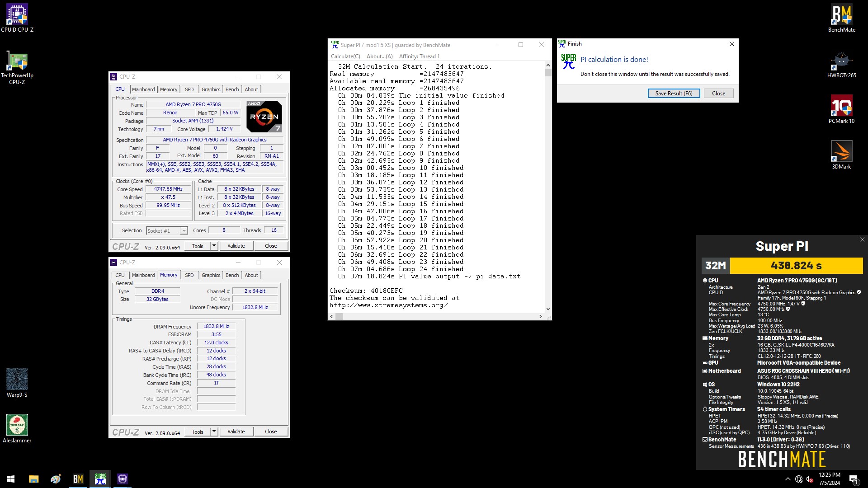
Task: Click Tools button in lower CPU-Z
Action: coord(198,432)
